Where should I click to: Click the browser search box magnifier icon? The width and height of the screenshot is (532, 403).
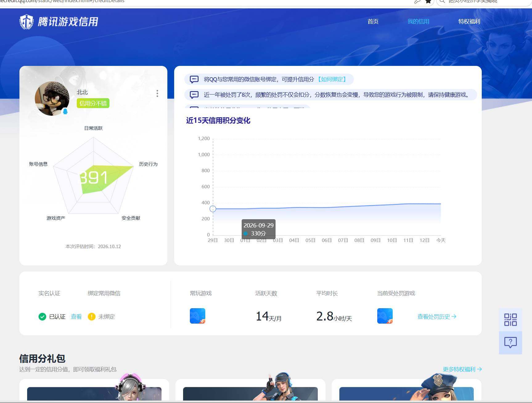pyautogui.click(x=442, y=1)
